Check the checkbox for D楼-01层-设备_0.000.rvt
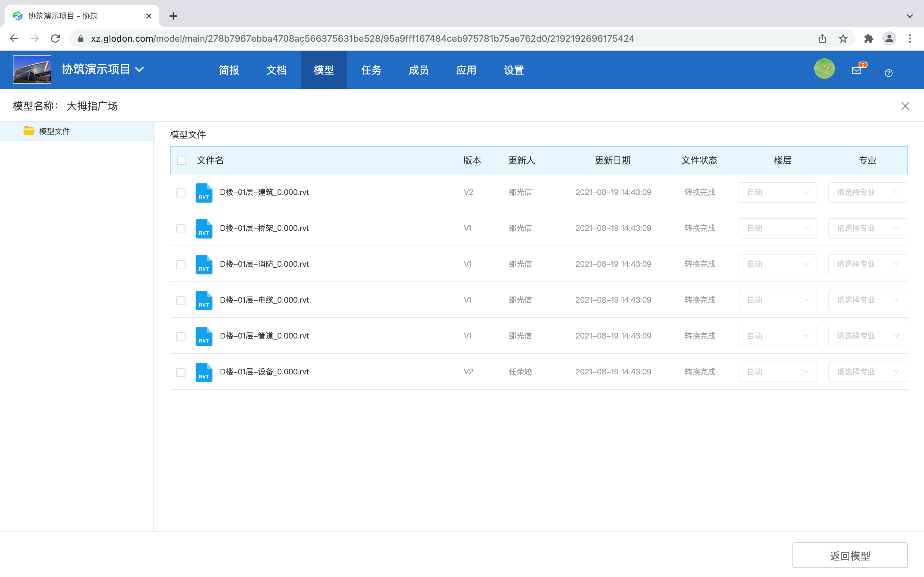The image size is (924, 577). pos(181,372)
